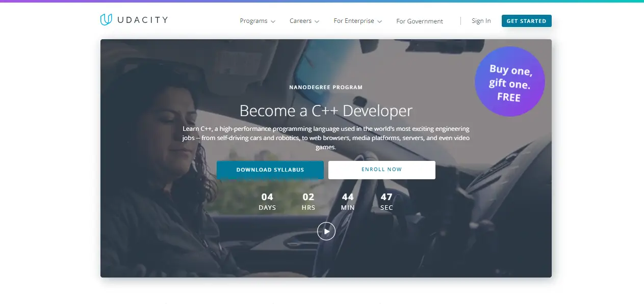644x304 pixels.
Task: Click the 47 SEC countdown value
Action: (387, 202)
